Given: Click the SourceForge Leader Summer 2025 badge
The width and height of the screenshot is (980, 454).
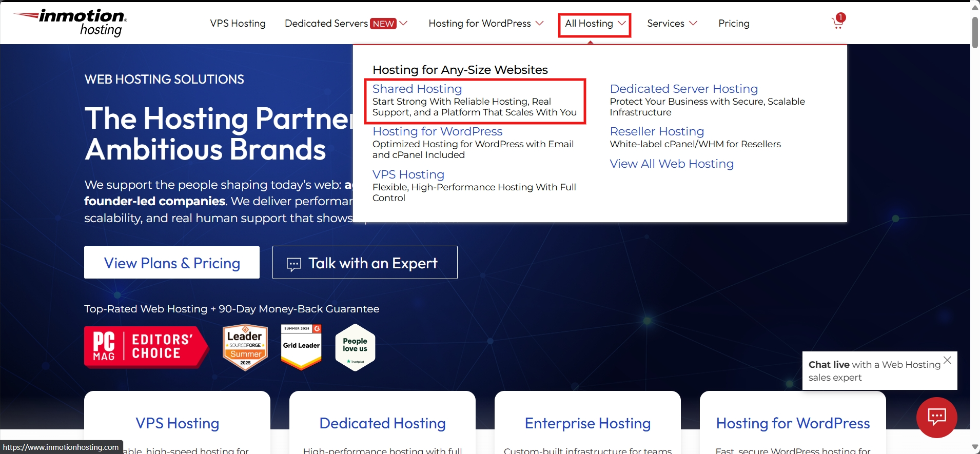Looking at the screenshot, I should coord(245,347).
